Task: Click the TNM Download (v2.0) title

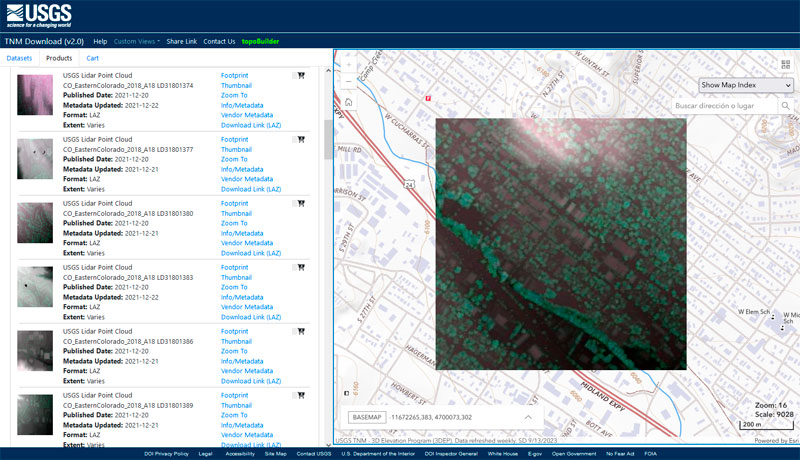Action: [44, 41]
